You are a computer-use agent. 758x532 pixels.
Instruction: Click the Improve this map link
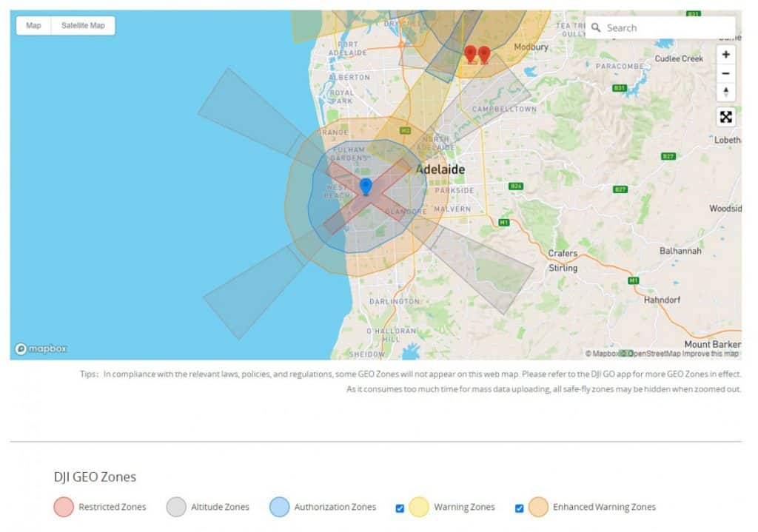(x=710, y=354)
